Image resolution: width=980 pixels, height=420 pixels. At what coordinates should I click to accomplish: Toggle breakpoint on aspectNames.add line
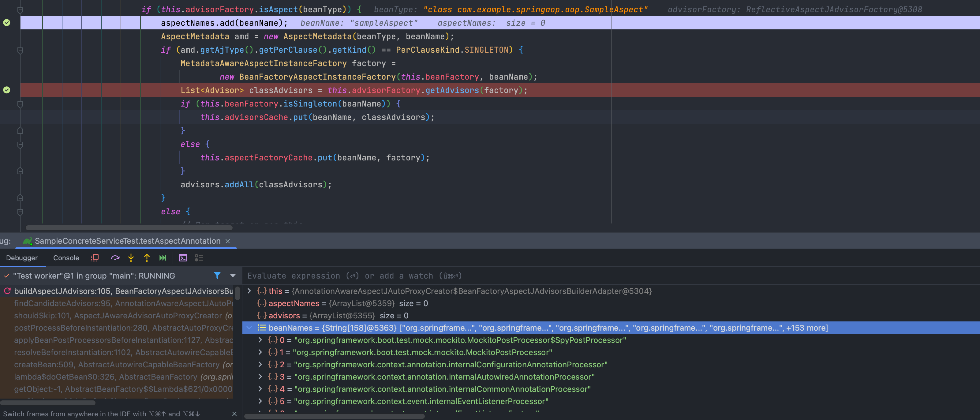[x=7, y=23]
